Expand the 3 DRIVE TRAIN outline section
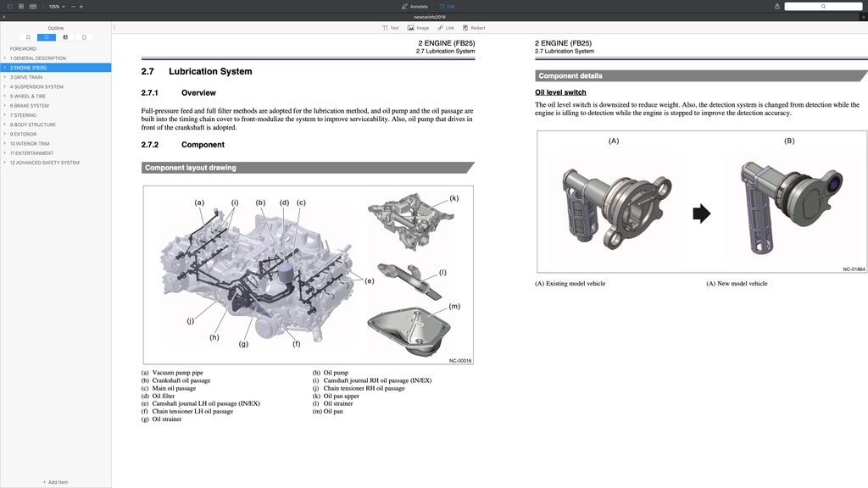868x488 pixels. tap(5, 77)
